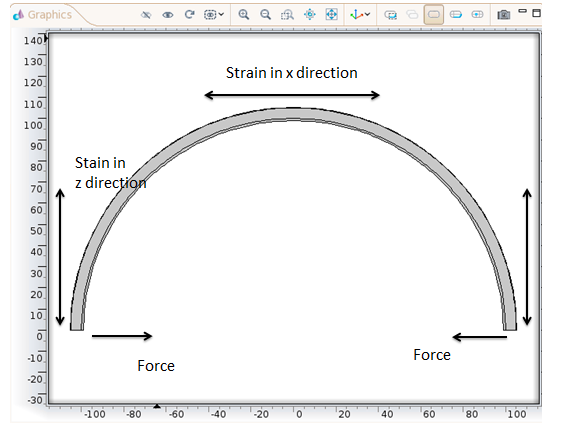Click the Select Points toolbar item

(477, 15)
